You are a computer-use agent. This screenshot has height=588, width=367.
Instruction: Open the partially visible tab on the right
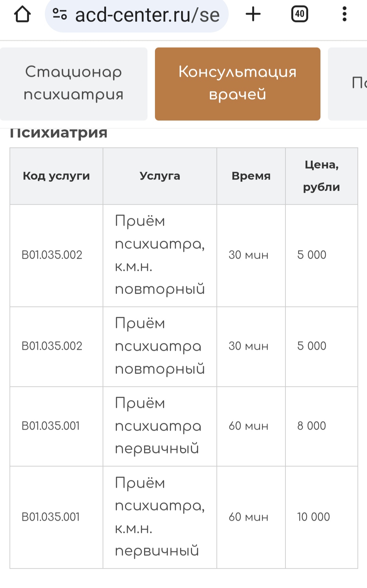(x=348, y=84)
